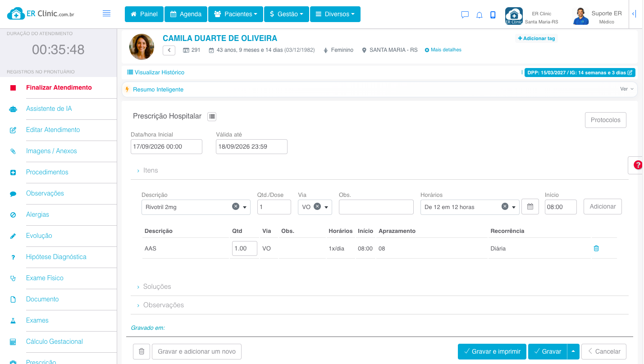Open the Gestão dropdown menu
The width and height of the screenshot is (644, 364).
click(287, 14)
